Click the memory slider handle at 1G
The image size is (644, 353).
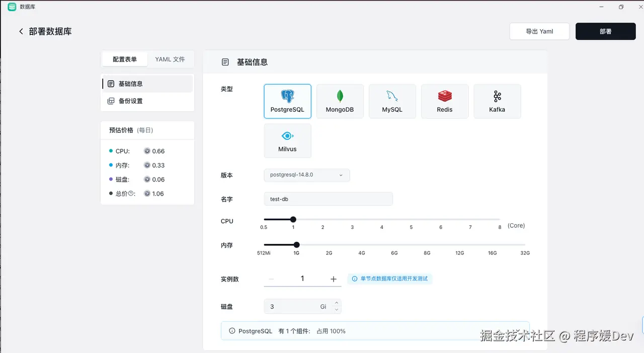(x=296, y=244)
